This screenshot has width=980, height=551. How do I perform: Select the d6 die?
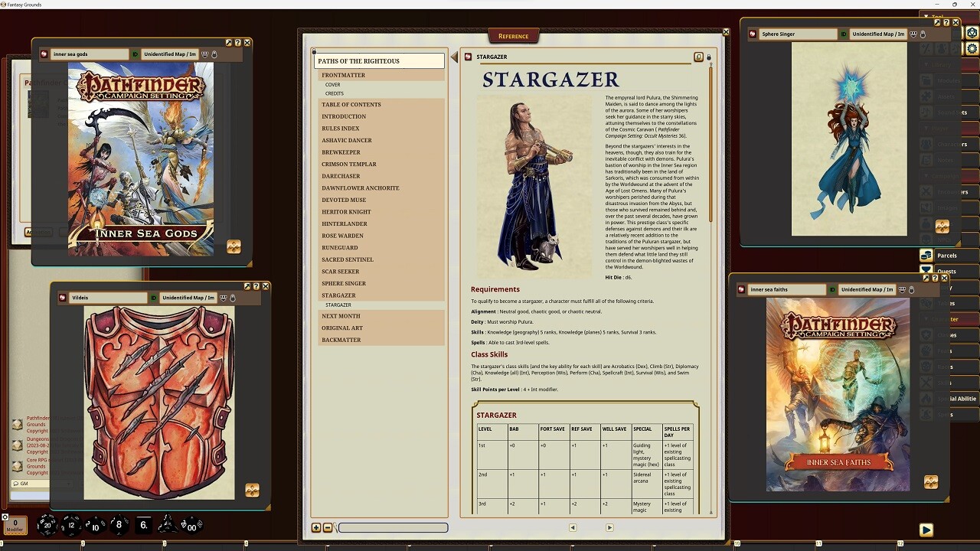pyautogui.click(x=143, y=525)
